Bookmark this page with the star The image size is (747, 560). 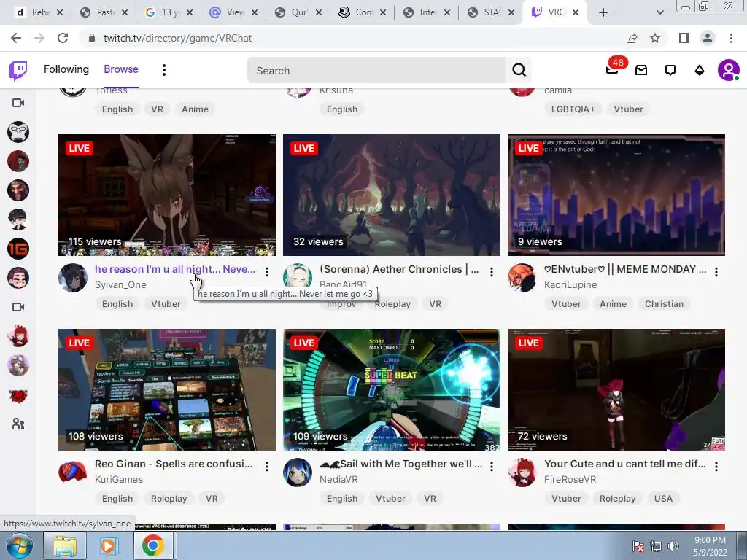tap(655, 38)
